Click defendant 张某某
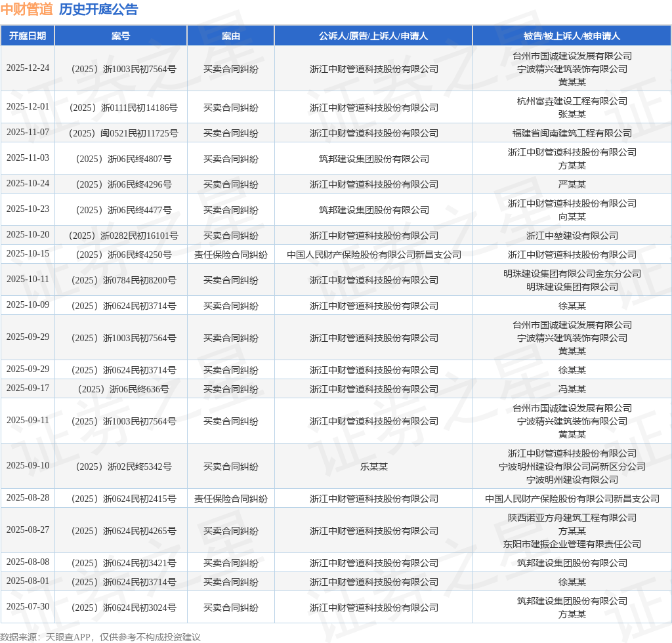 tap(572, 114)
